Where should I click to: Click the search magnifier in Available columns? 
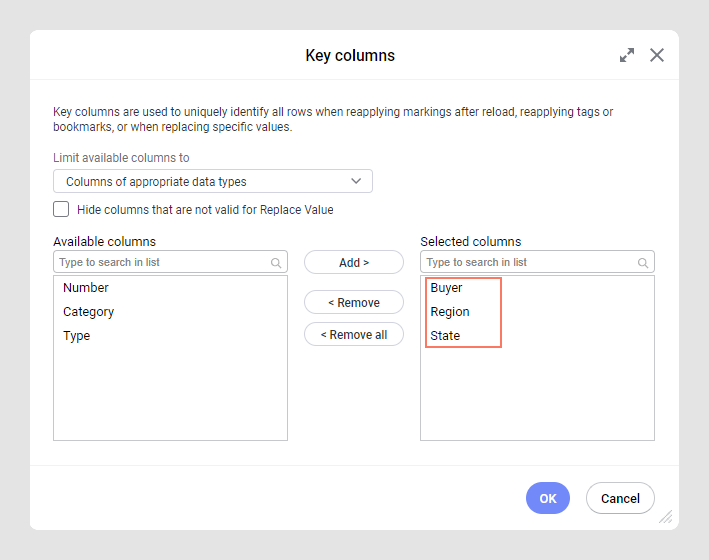(x=276, y=263)
